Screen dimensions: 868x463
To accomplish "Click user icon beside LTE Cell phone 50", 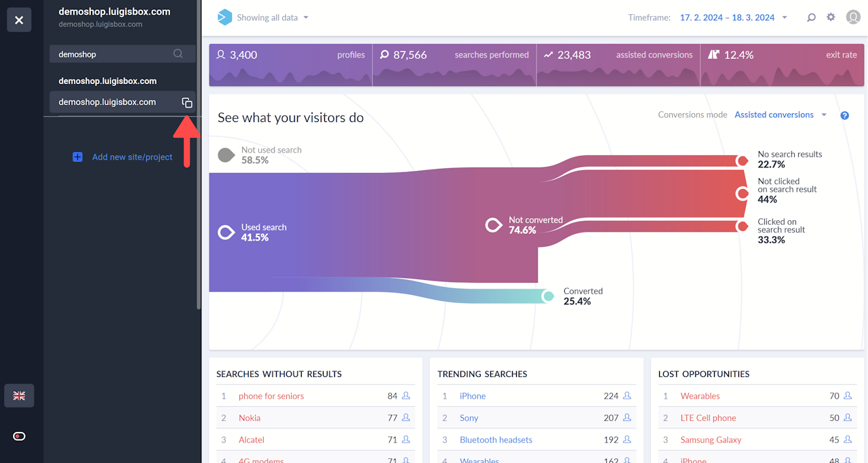I will [x=848, y=417].
